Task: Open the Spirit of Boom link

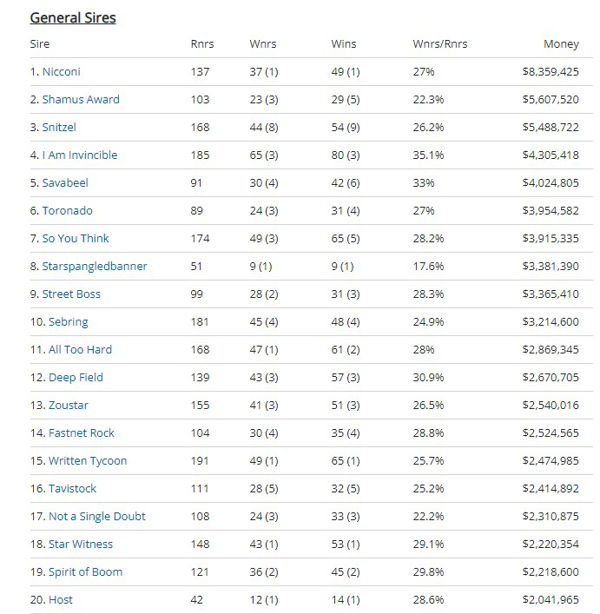Action: (85, 572)
